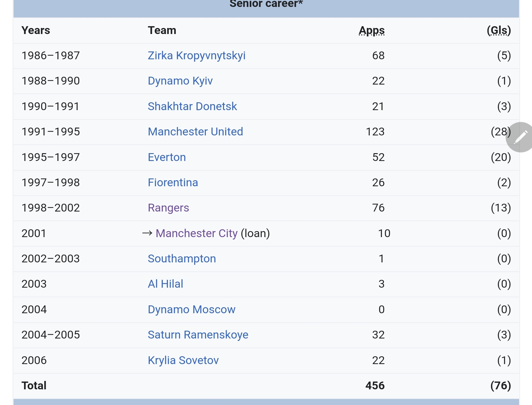This screenshot has height=405, width=532.
Task: Open the Zirka Kropyvnytskyi link
Action: tap(196, 56)
